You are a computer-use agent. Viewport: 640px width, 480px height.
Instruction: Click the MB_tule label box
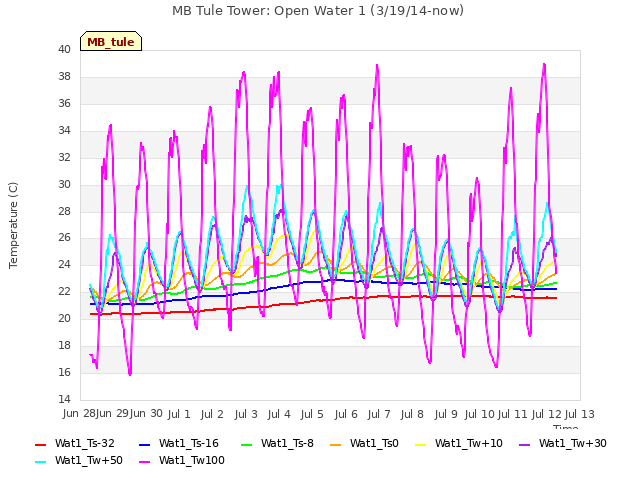pos(111,41)
